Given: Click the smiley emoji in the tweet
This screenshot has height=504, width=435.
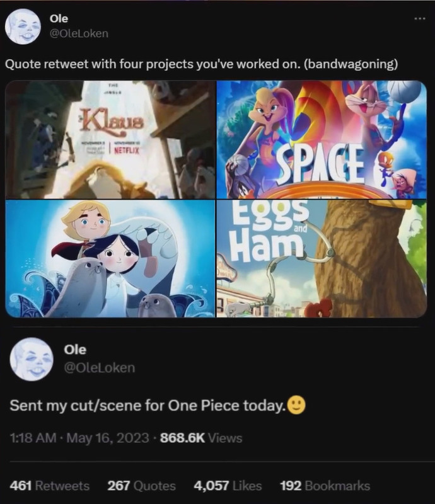Looking at the screenshot, I should (296, 405).
